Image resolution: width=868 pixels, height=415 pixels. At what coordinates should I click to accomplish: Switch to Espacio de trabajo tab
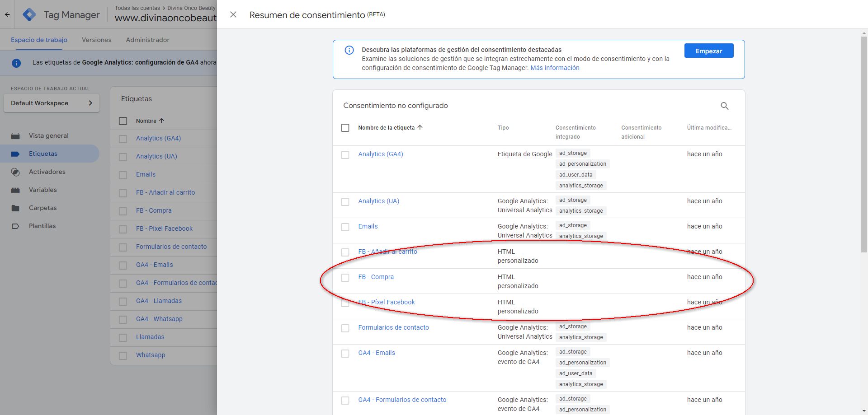[x=39, y=40]
